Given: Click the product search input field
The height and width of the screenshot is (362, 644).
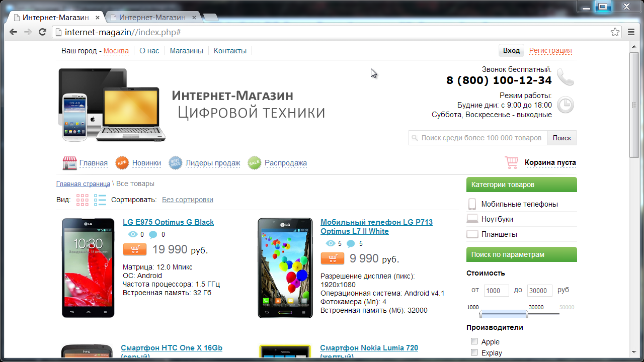Looking at the screenshot, I should [478, 138].
